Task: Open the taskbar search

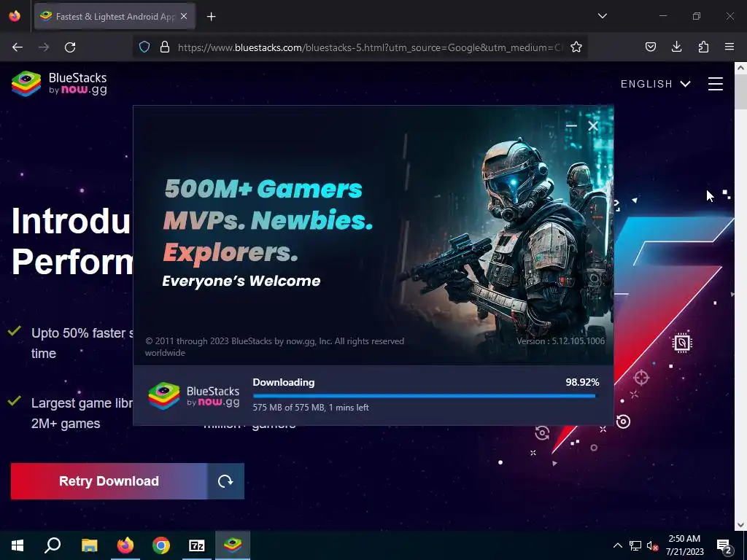Action: coord(53,545)
